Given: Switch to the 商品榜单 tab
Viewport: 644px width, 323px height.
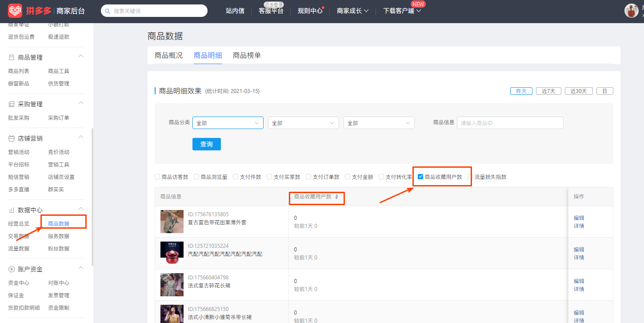Looking at the screenshot, I should tap(247, 56).
